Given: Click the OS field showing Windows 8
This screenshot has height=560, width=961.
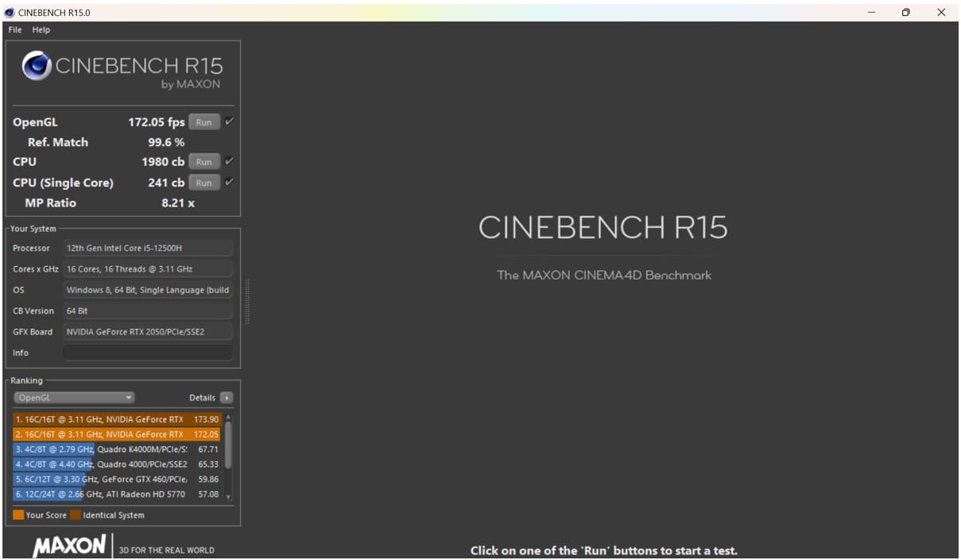Looking at the screenshot, I should (148, 290).
